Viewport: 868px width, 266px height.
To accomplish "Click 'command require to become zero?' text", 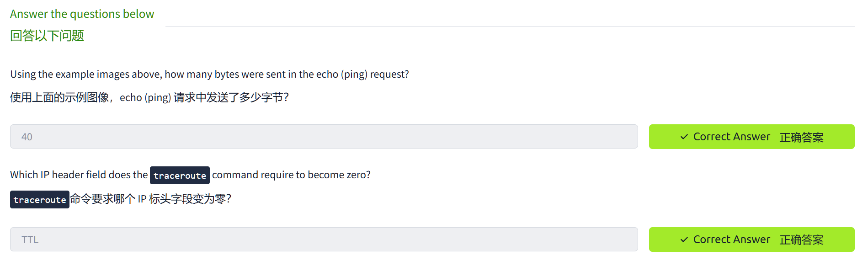I will [291, 175].
